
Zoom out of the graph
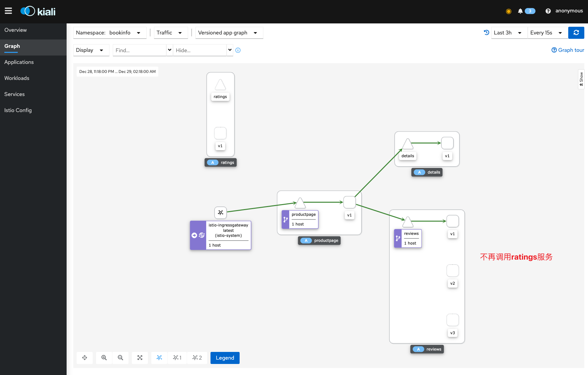coord(120,358)
